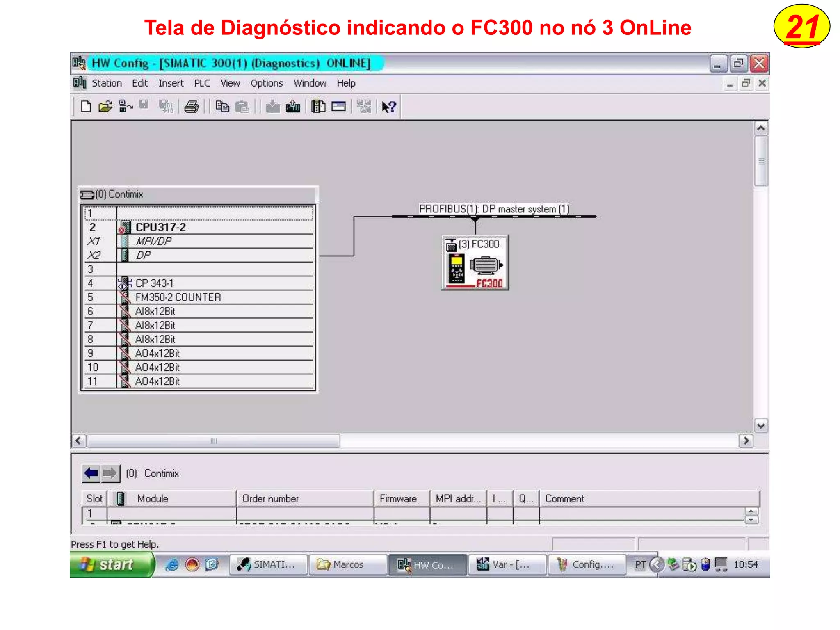Image resolution: width=840 pixels, height=630 pixels.
Task: Click the Save floppy toolbar icon
Action: (144, 105)
